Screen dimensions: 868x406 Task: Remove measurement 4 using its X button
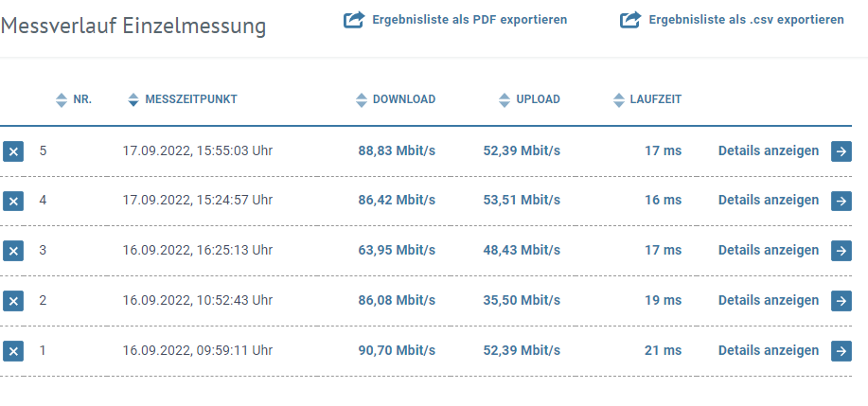pyautogui.click(x=13, y=201)
